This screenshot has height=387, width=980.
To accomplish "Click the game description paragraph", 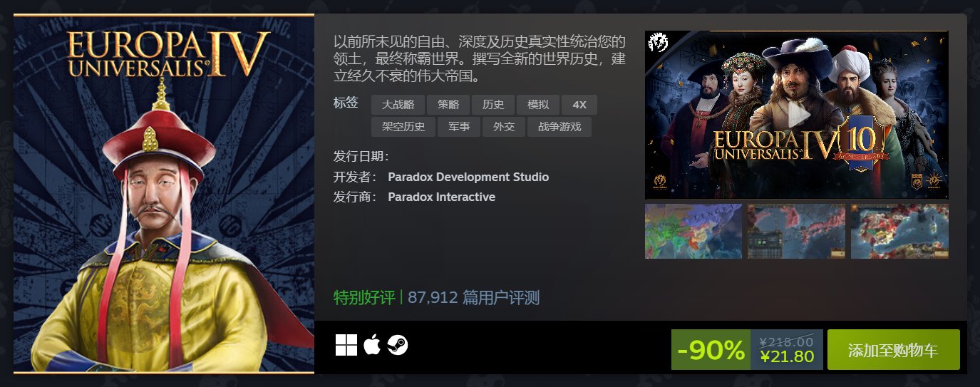I will click(x=480, y=58).
